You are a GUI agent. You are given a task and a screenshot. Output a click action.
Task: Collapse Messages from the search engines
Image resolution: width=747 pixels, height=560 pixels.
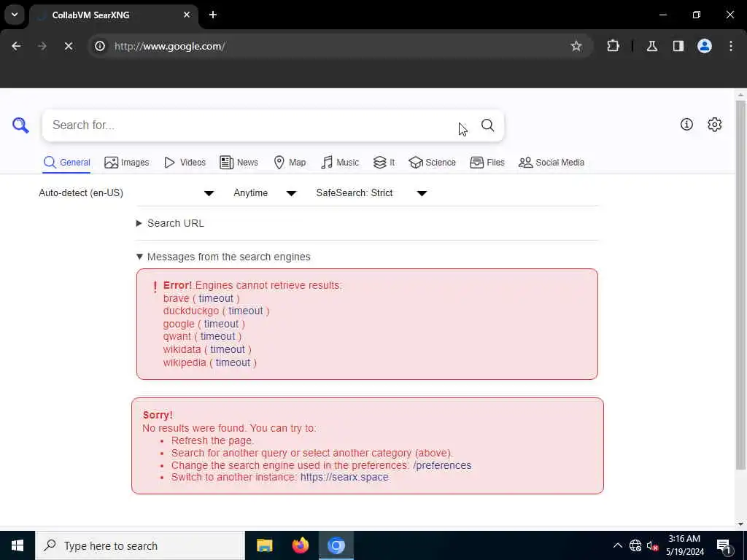click(223, 257)
